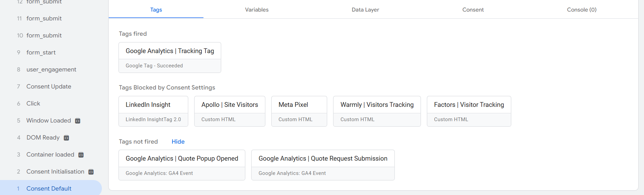Open the Warmly Visitors Tracking tag card
644x195 pixels.
377,111
